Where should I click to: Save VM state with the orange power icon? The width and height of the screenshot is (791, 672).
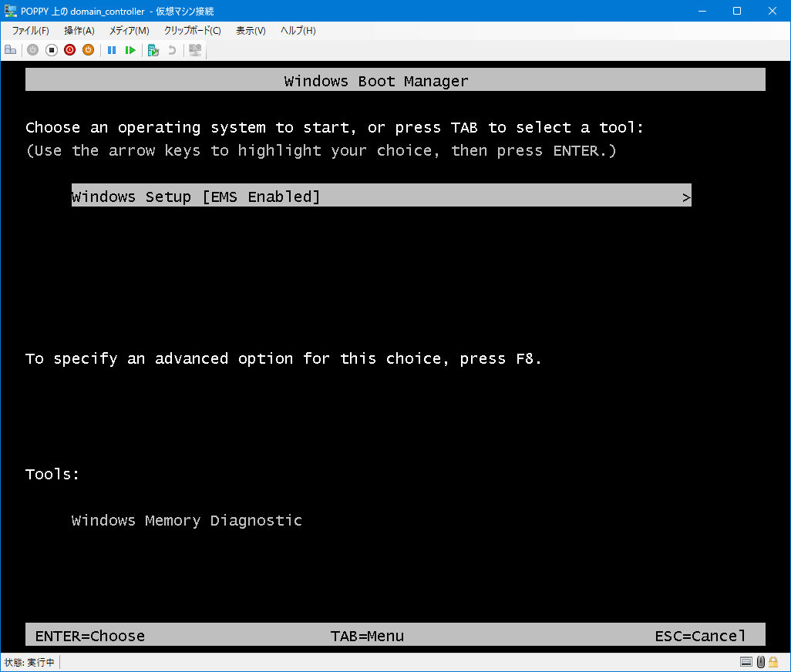pos(89,50)
